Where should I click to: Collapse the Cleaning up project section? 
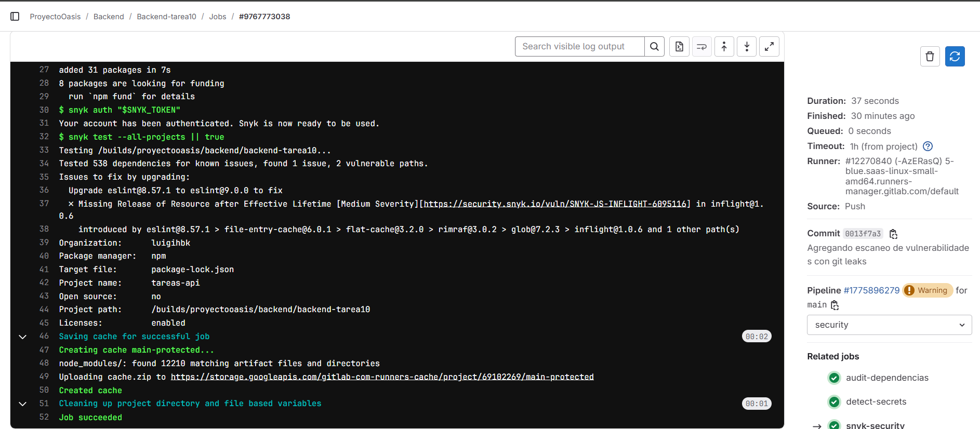point(22,404)
